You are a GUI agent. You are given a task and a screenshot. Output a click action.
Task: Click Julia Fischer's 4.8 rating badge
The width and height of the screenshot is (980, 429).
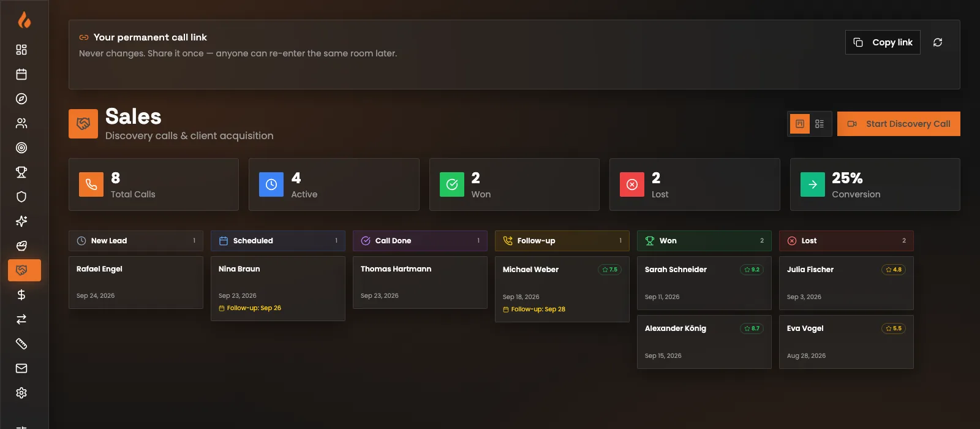coord(894,270)
